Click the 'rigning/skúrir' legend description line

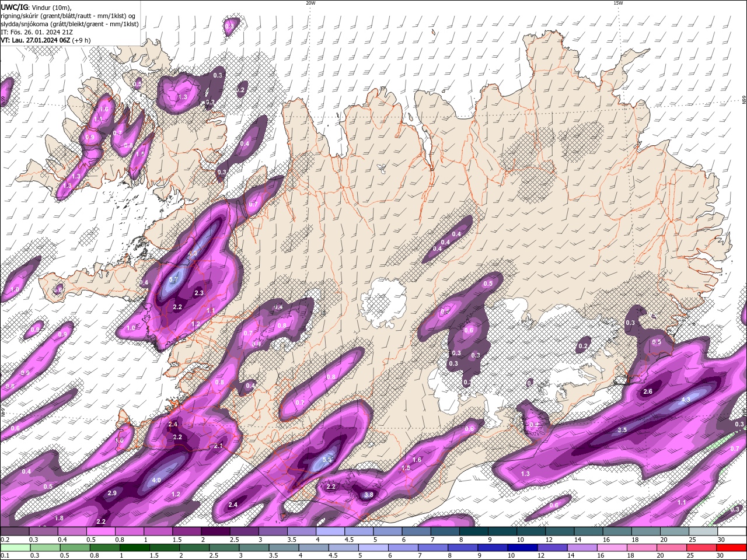click(69, 16)
